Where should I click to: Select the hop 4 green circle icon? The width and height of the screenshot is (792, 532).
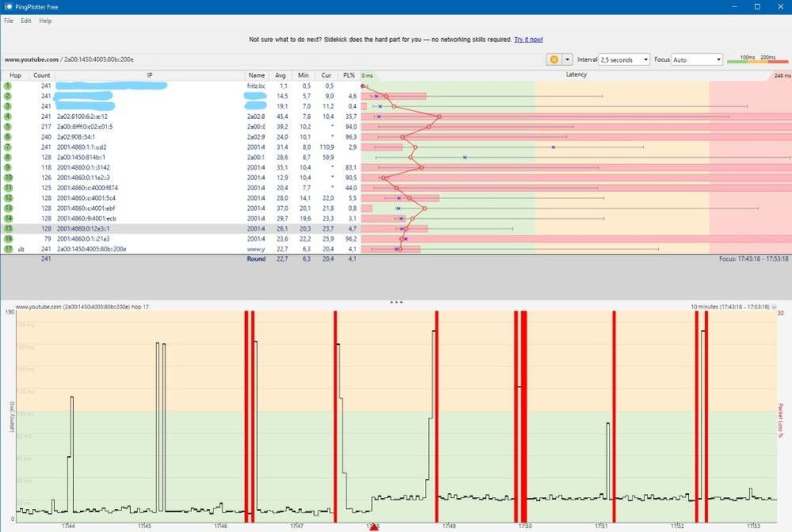tap(8, 117)
